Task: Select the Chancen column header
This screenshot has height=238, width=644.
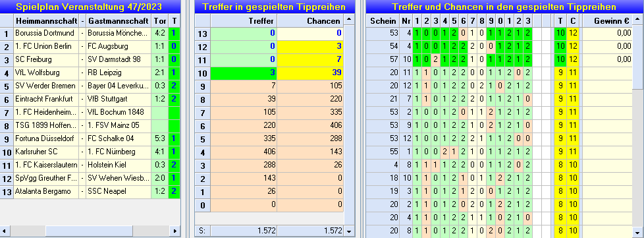Action: (311, 20)
